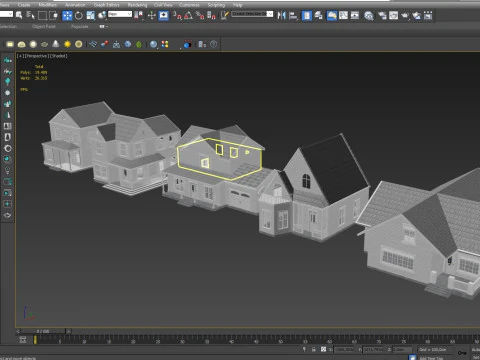Click the time slider 0 / 100 handle

(x=43, y=331)
